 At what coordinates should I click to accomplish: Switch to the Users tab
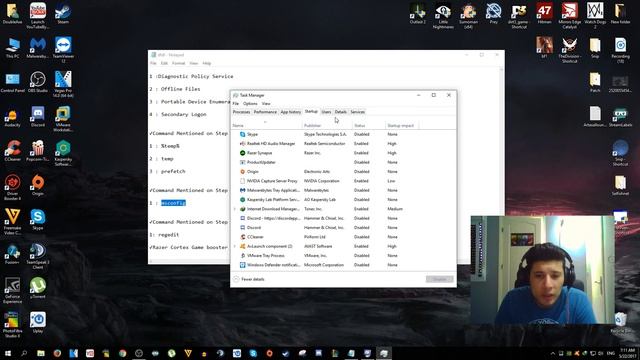(326, 112)
